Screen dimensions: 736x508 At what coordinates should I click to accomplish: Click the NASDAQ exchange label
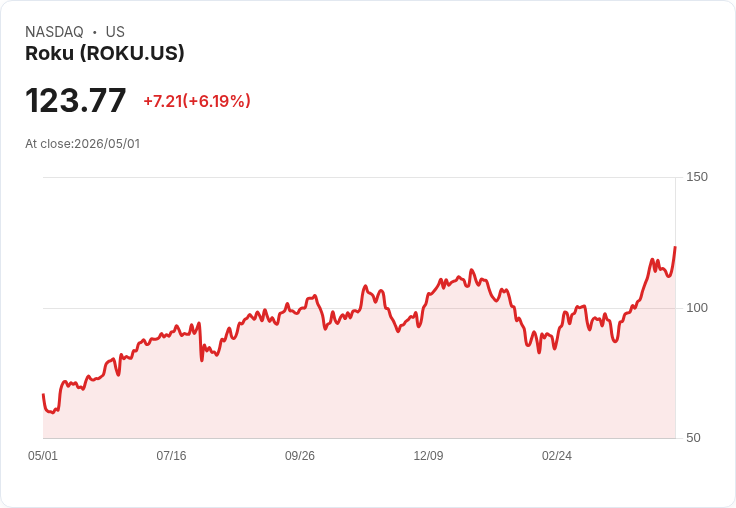pos(54,32)
